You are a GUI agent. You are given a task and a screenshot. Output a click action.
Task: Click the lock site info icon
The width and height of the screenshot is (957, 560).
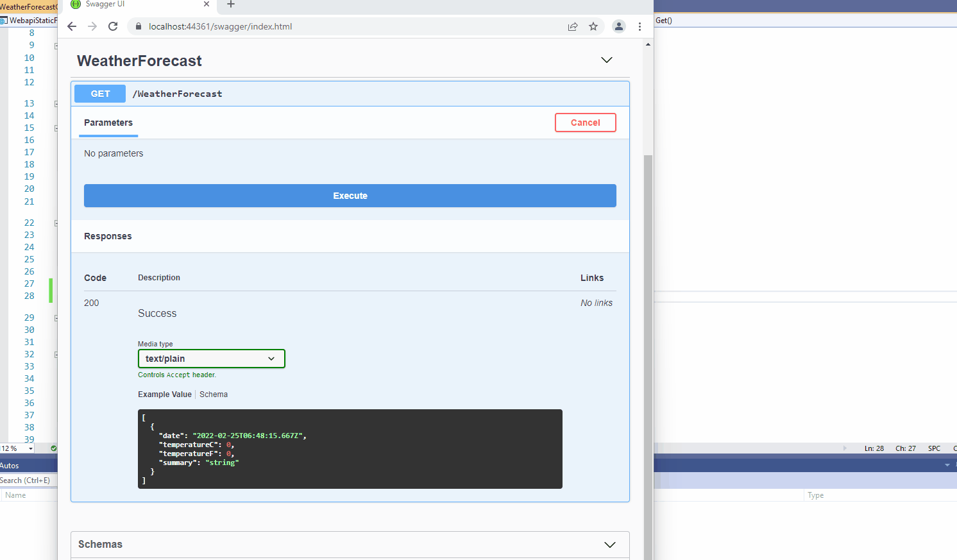tap(138, 26)
